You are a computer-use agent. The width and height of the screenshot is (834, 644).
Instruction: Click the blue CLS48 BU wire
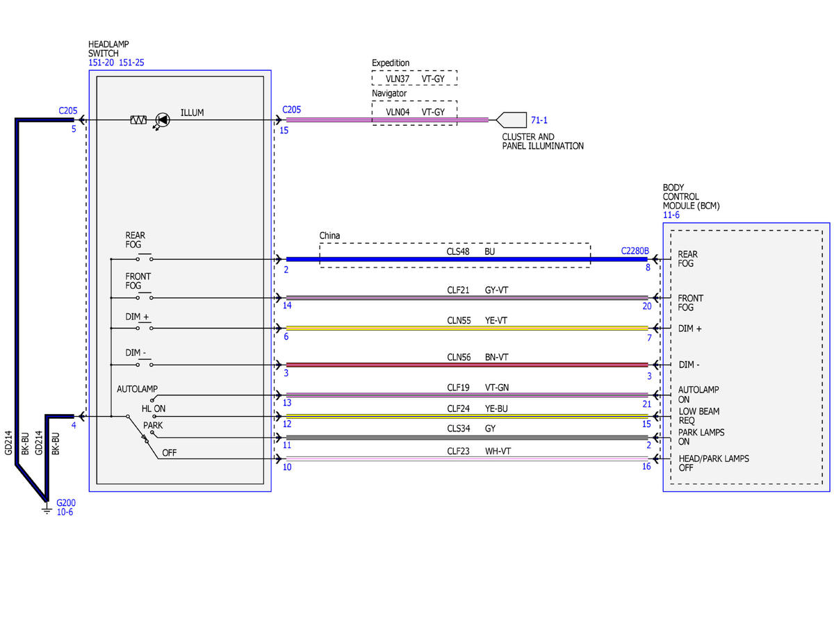click(x=467, y=259)
